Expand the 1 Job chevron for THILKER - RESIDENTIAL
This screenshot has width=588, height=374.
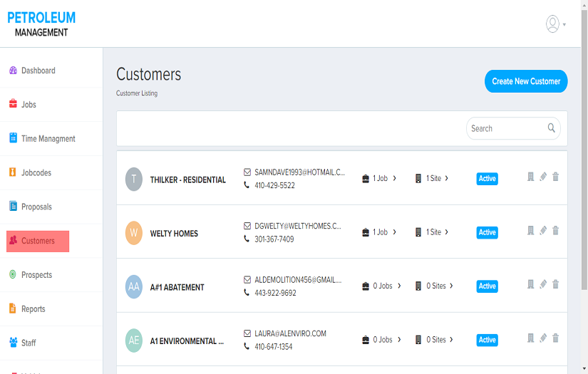pyautogui.click(x=395, y=178)
